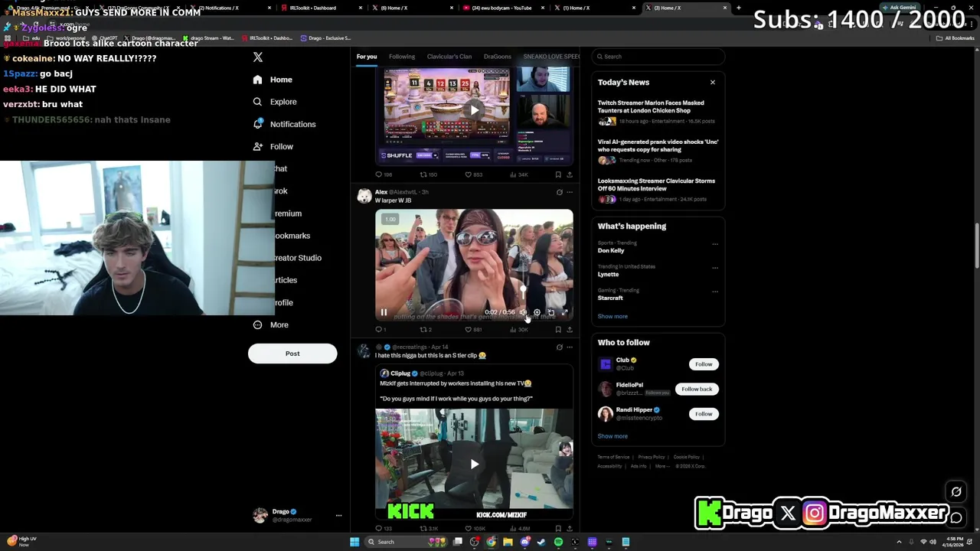Image resolution: width=980 pixels, height=551 pixels.
Task: Open the Looksmaxxing Streamer Clavicular news story
Action: click(657, 190)
